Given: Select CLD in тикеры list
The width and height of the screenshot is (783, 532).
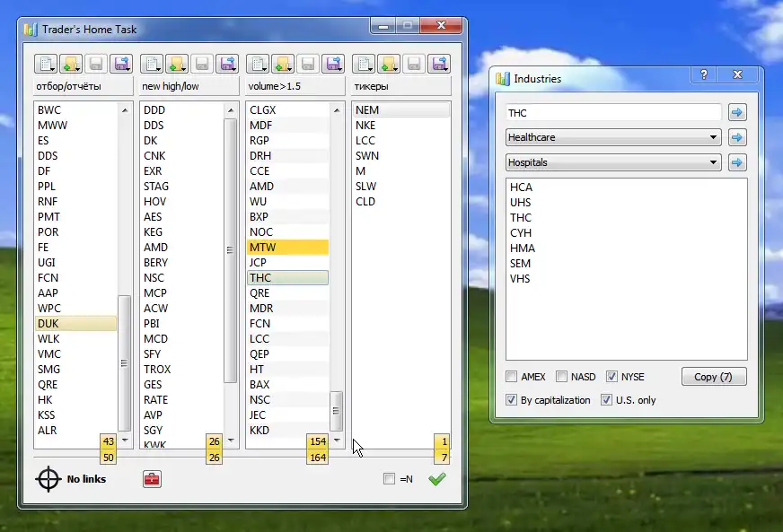Looking at the screenshot, I should (401, 202).
